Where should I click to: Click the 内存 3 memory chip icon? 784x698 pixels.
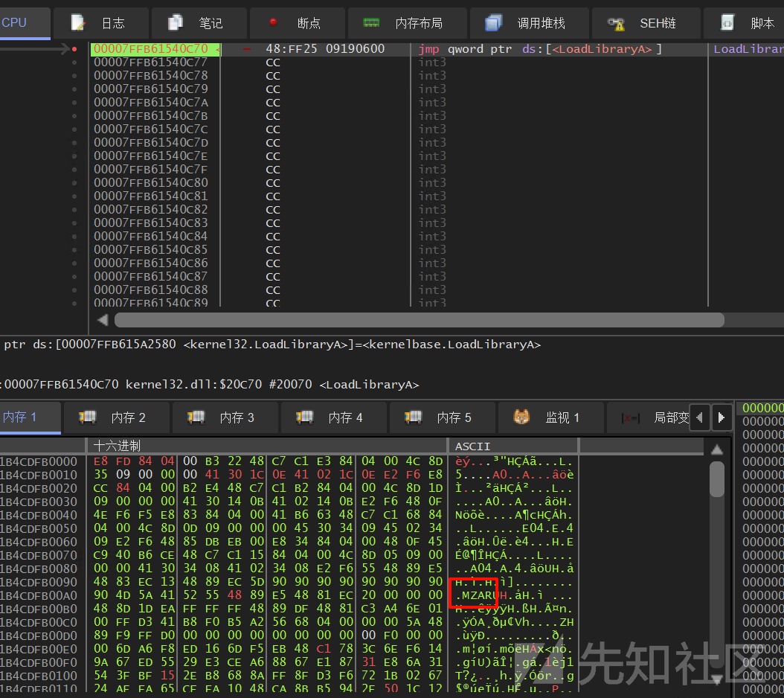(x=196, y=417)
